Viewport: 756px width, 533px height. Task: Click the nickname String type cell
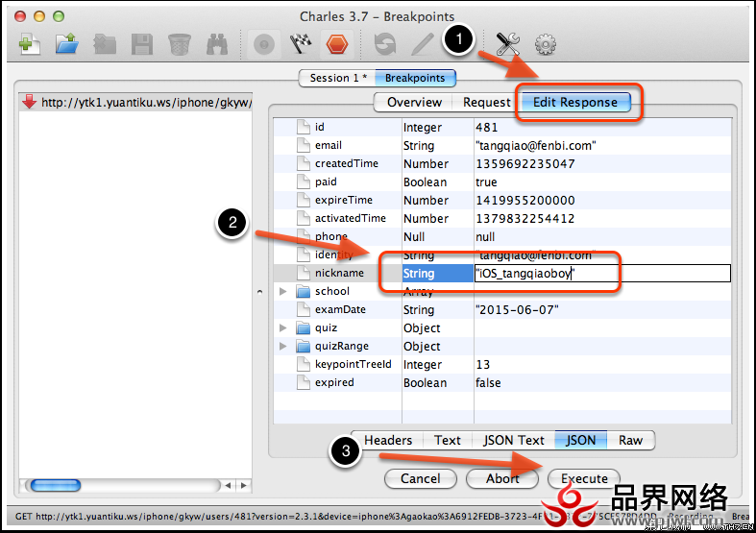(438, 274)
